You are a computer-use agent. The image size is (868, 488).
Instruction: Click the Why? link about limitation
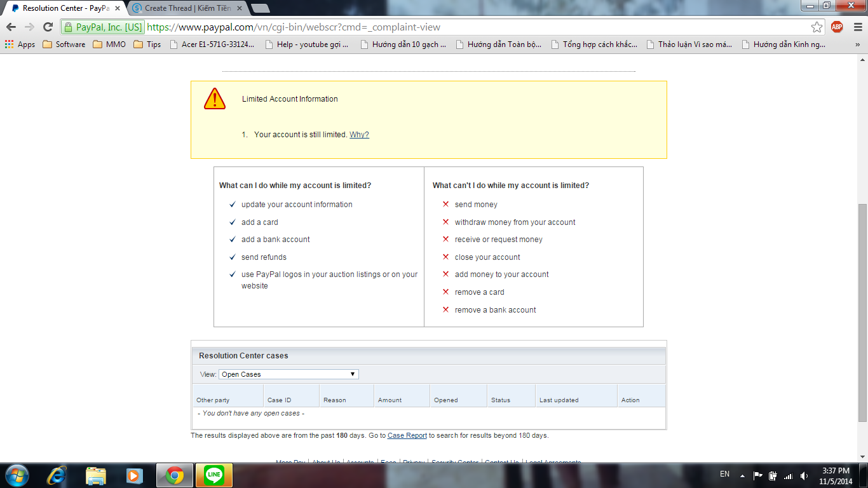[x=359, y=135]
